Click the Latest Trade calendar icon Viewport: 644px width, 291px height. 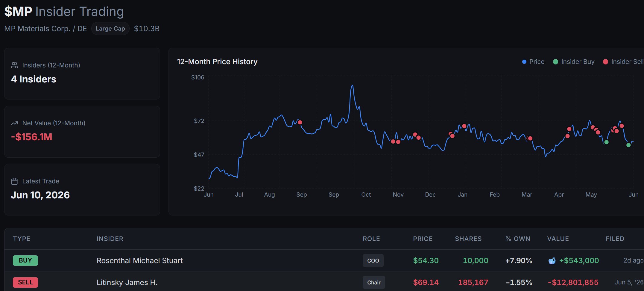pos(14,181)
